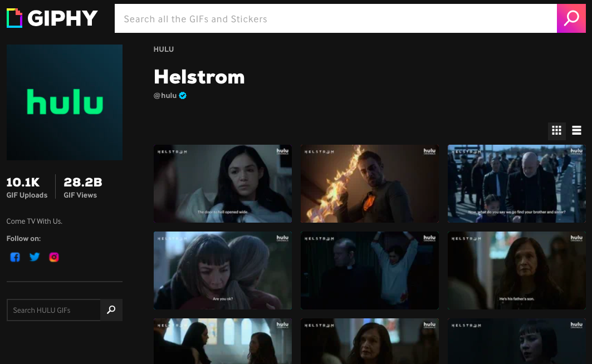Click the HULU breadcrumb link
The height and width of the screenshot is (364, 592).
click(x=164, y=49)
